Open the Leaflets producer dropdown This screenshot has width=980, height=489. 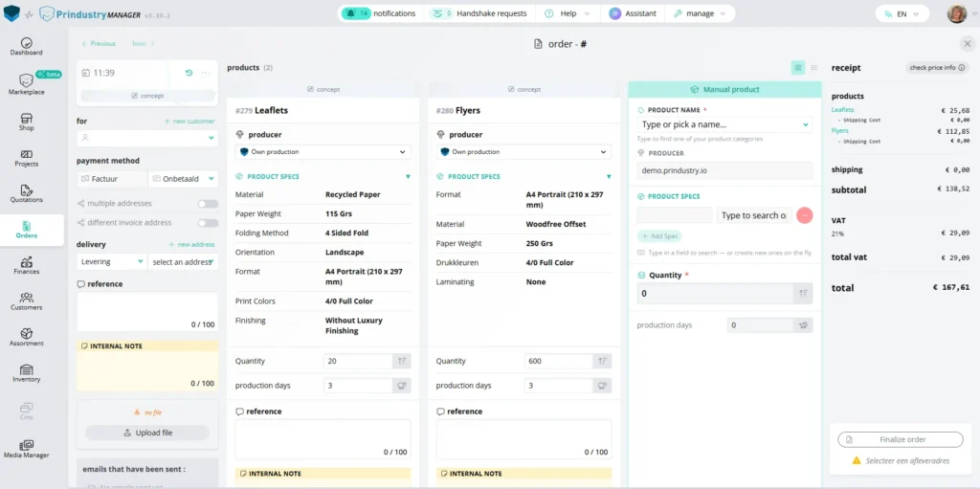click(323, 152)
